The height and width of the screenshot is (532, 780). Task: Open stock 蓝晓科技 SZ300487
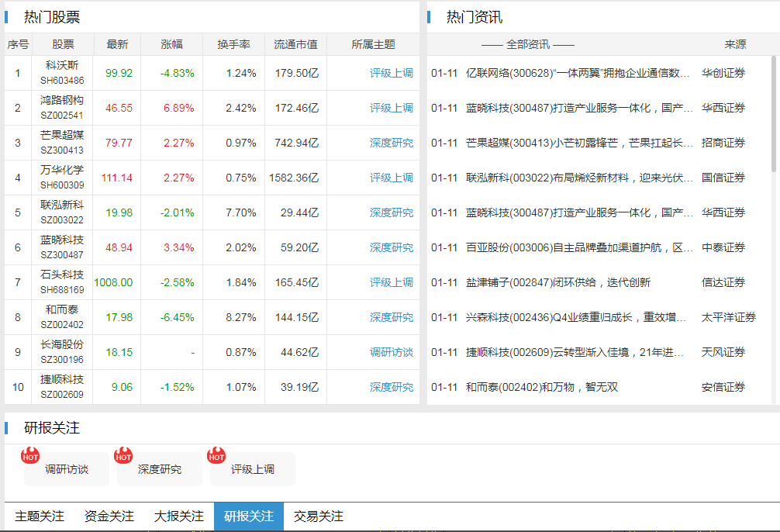point(62,247)
